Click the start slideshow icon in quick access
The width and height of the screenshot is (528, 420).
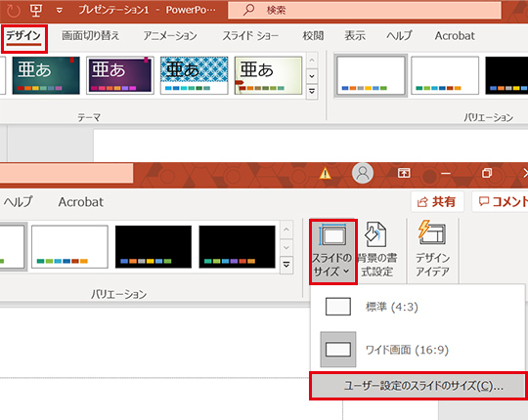click(x=36, y=10)
